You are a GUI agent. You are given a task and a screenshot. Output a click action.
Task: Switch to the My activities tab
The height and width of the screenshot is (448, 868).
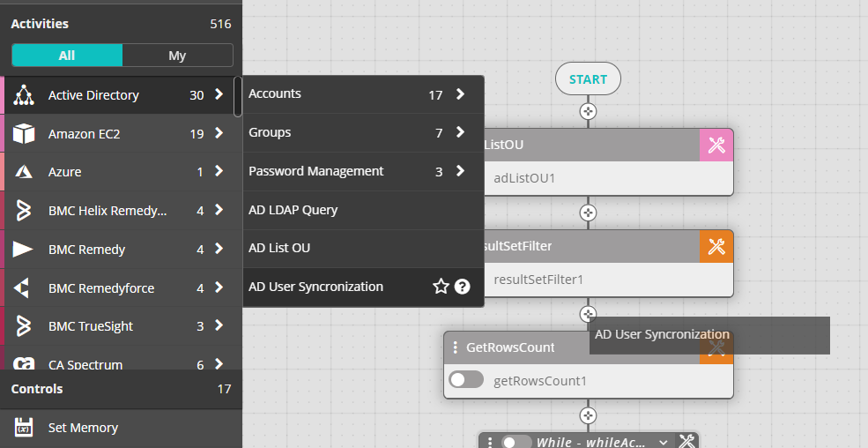click(177, 56)
